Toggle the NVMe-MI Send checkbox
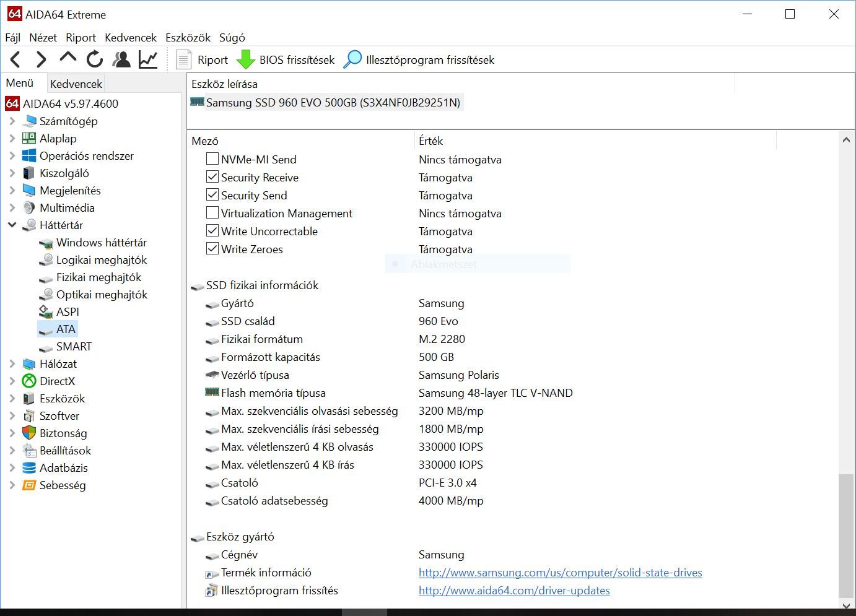This screenshot has width=856, height=616. pyautogui.click(x=212, y=158)
